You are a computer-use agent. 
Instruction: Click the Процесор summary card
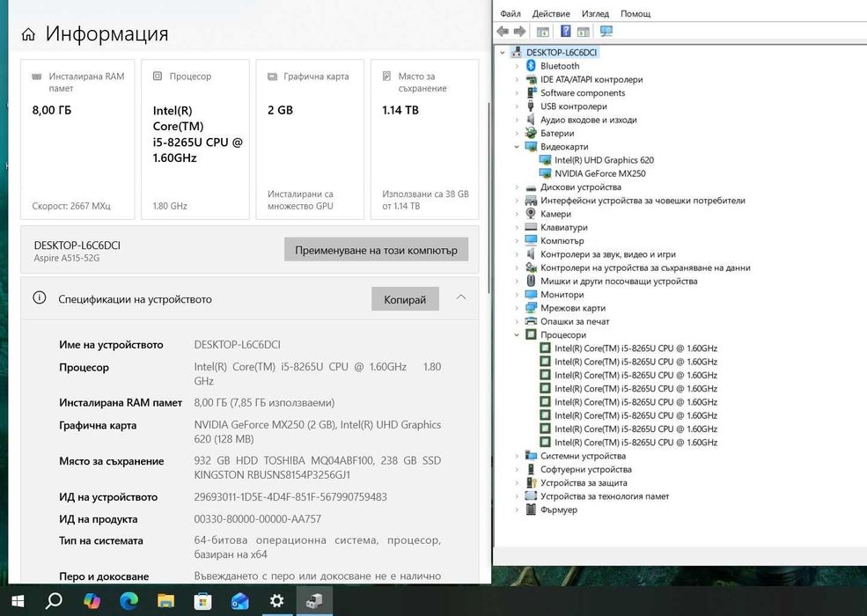195,139
